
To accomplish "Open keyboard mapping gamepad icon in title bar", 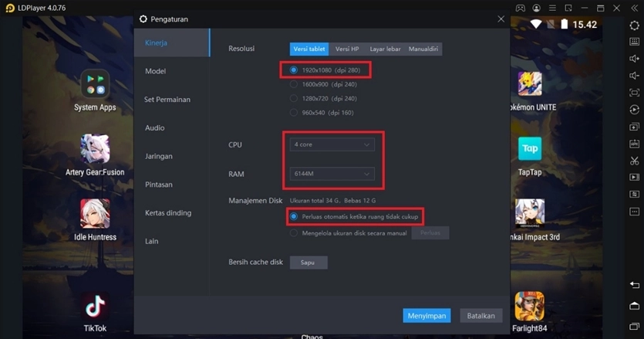I will 521,8.
